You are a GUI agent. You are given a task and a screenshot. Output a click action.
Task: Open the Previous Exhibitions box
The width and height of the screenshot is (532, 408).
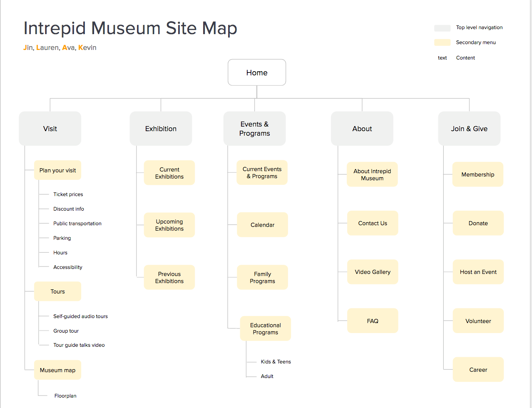[x=169, y=277]
